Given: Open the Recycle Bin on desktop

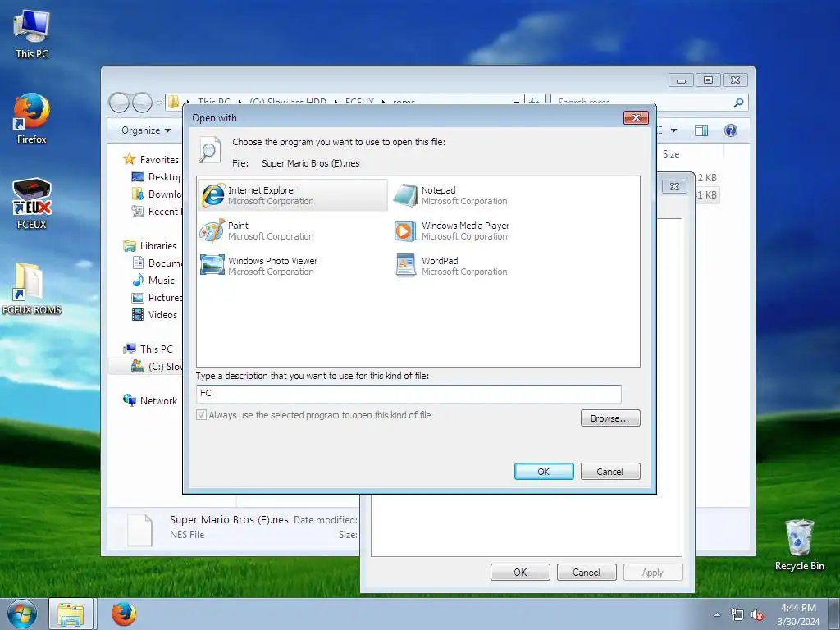Looking at the screenshot, I should click(x=799, y=545).
